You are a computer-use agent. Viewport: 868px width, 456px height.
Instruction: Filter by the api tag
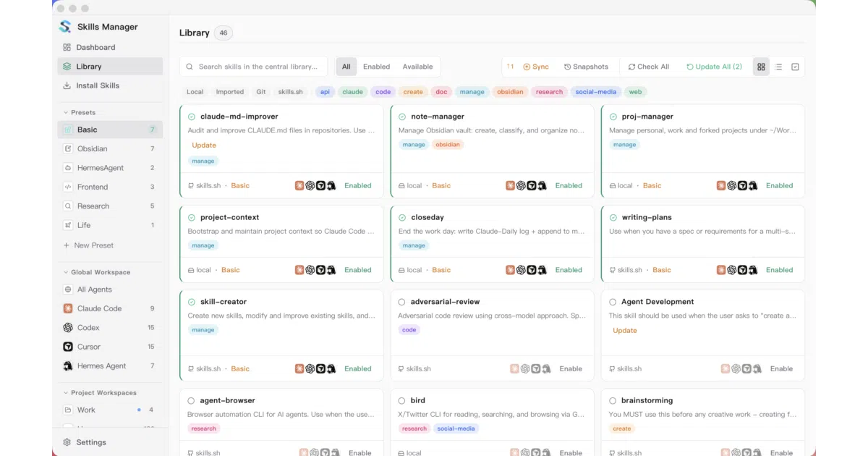[325, 92]
